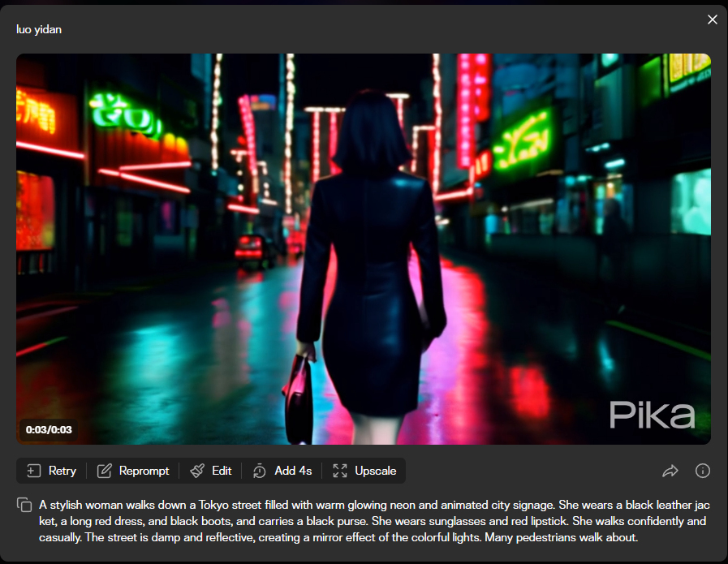The image size is (728, 564).
Task: Copy the prompt using the copy icon
Action: [24, 505]
